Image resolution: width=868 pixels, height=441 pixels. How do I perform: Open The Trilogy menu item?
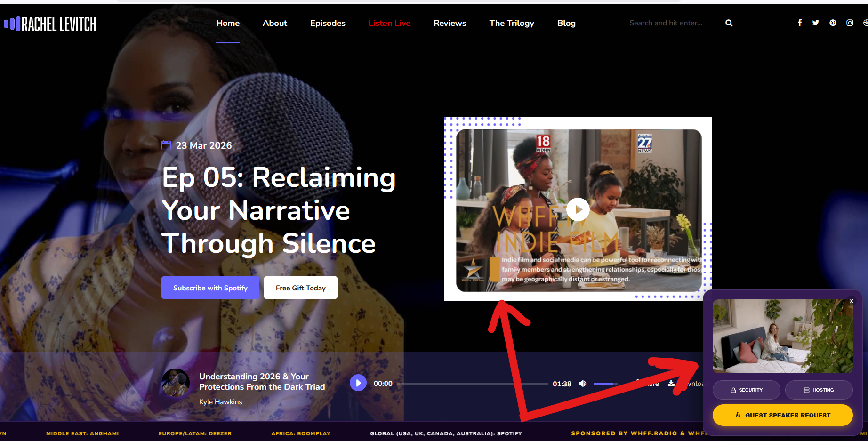click(512, 23)
